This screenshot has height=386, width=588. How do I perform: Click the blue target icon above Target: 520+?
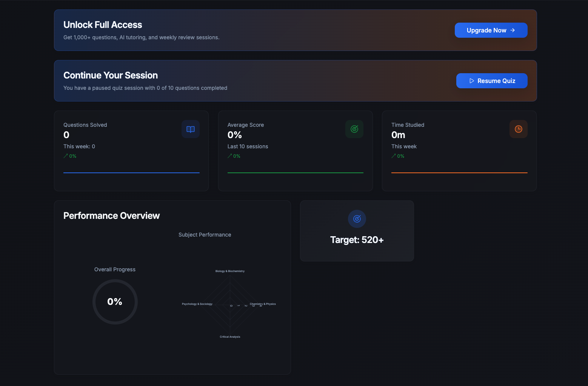pos(357,219)
